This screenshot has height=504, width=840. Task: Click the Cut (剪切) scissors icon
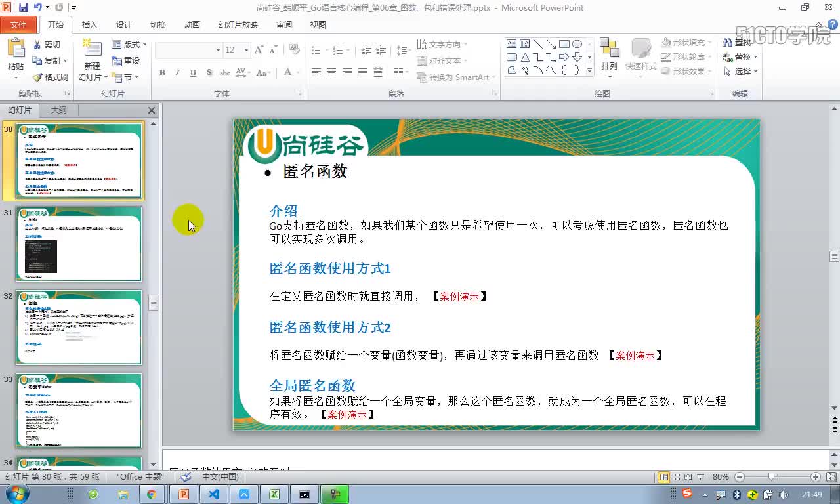[x=37, y=45]
